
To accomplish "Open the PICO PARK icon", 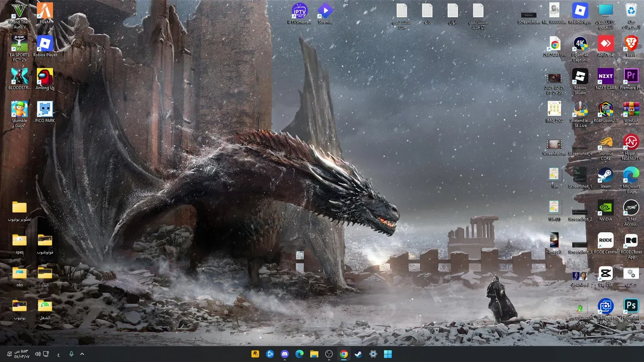I will point(45,112).
